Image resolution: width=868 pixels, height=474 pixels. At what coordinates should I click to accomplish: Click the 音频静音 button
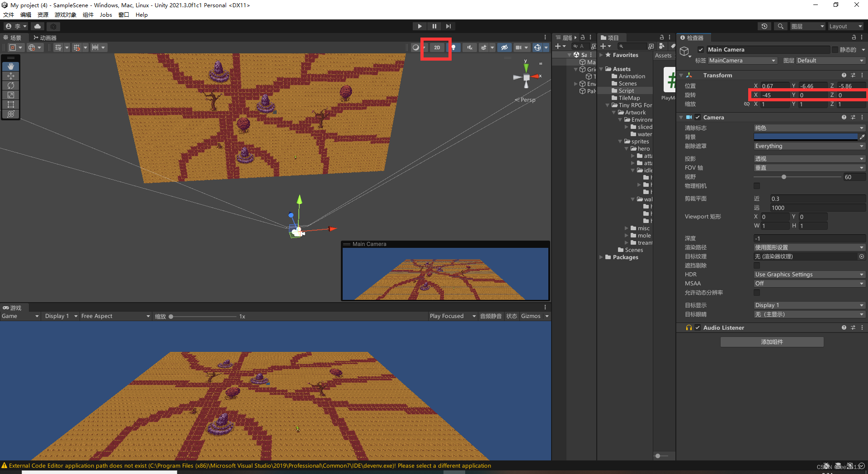(491, 316)
